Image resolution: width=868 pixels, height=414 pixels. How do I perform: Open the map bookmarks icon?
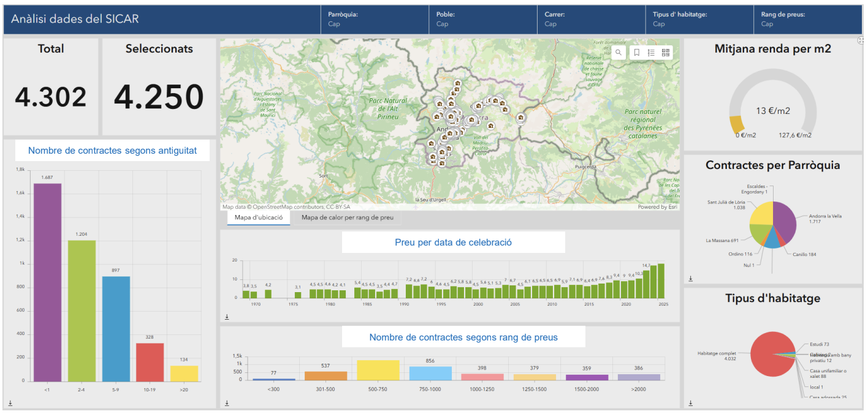tap(636, 53)
